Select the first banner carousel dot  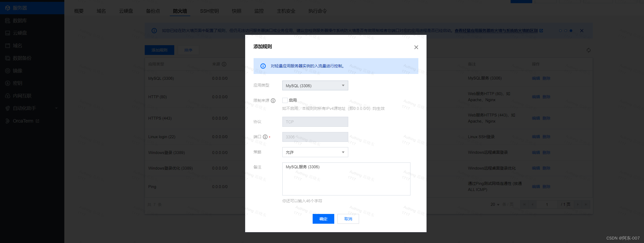[560, 31]
